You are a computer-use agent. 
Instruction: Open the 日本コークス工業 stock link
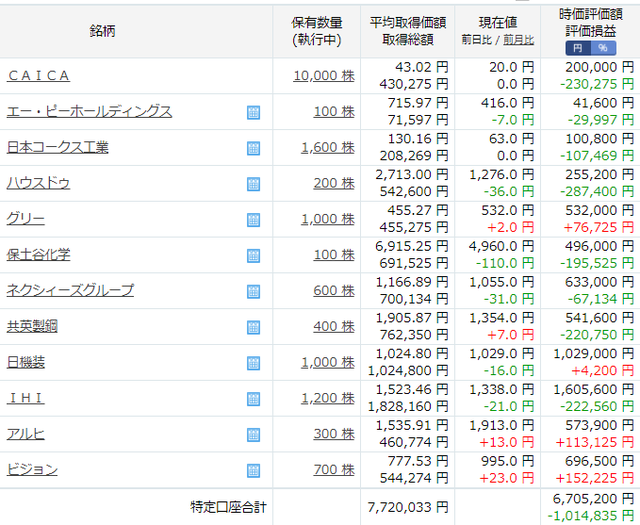pos(58,147)
